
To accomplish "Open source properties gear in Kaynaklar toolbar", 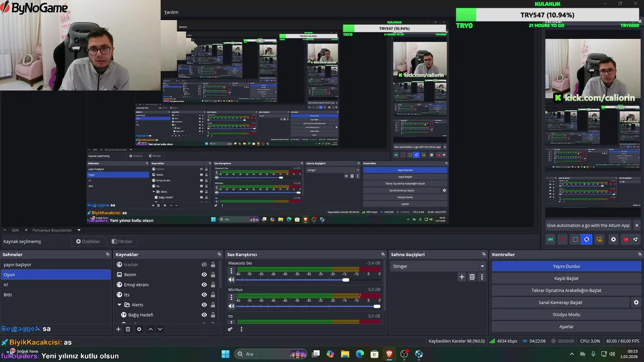I will pyautogui.click(x=139, y=329).
